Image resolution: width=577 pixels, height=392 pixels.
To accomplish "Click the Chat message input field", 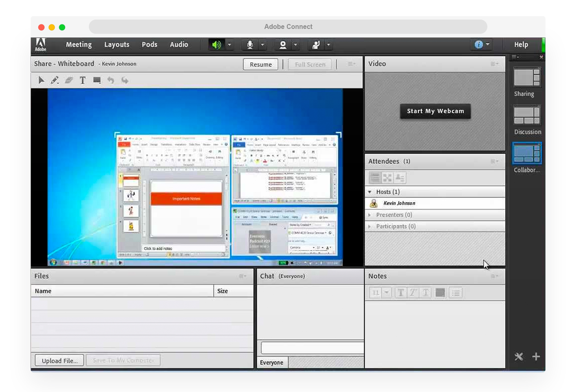I will (312, 348).
